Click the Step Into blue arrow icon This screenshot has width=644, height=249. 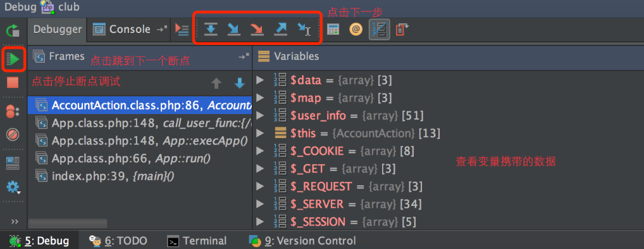[x=233, y=29]
